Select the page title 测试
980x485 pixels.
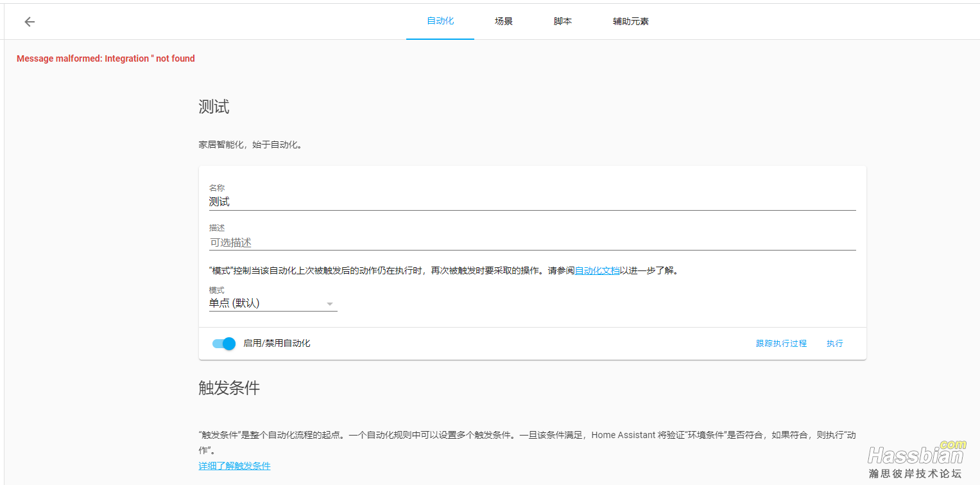click(x=214, y=107)
